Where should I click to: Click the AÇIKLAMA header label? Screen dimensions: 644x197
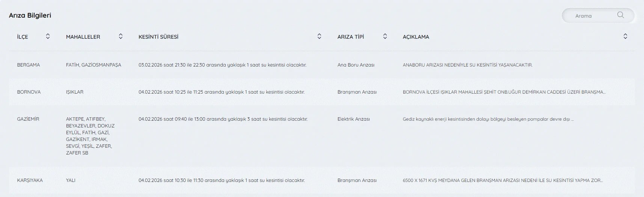[x=416, y=37]
